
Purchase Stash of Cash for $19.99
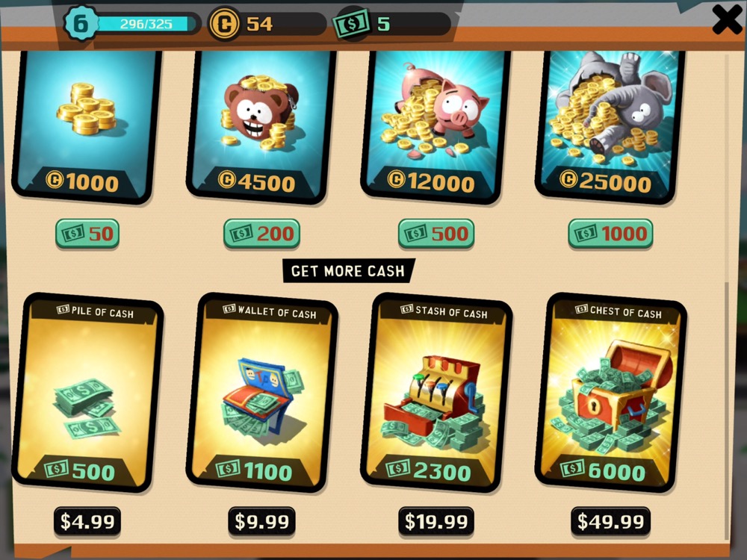coord(436,521)
